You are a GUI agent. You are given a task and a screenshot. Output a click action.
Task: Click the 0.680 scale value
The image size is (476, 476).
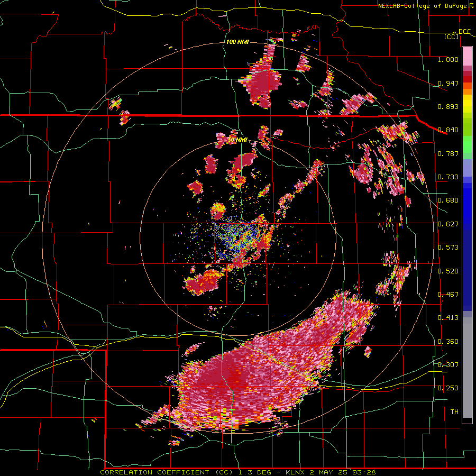[x=448, y=200]
